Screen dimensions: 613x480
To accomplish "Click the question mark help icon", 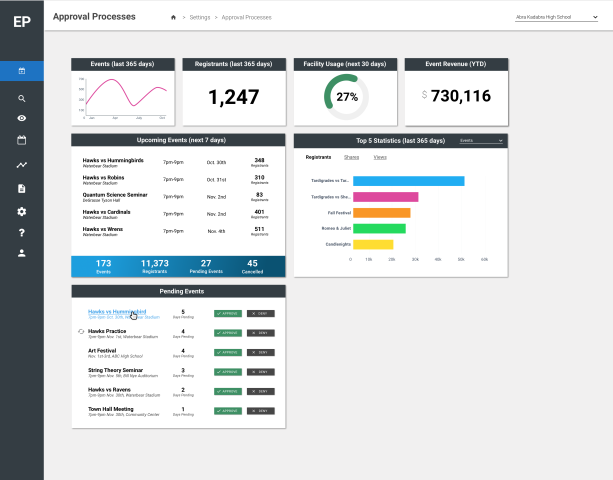I will [x=22, y=233].
